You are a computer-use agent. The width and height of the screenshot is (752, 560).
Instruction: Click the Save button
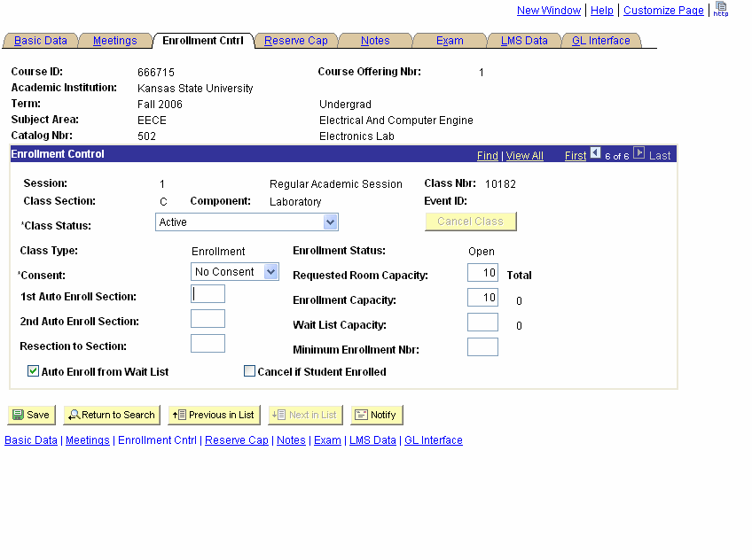tap(32, 415)
